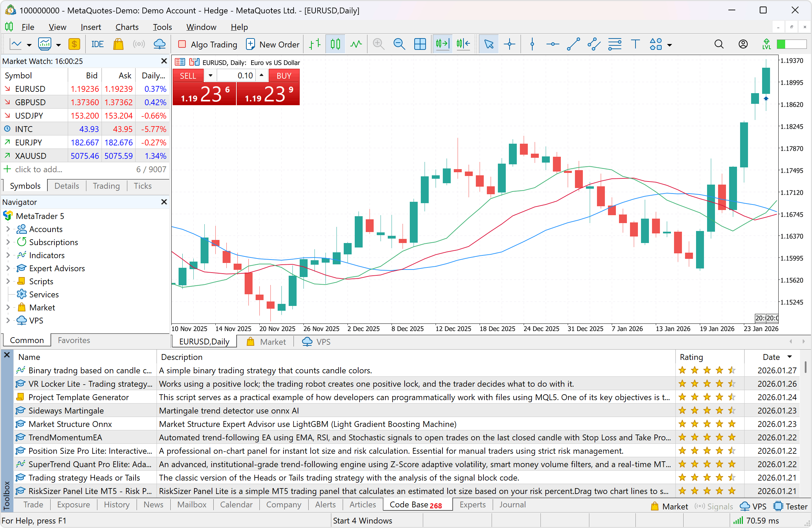This screenshot has height=528, width=812.
Task: Select the XAUUSD row in Market Watch
Action: pos(85,156)
